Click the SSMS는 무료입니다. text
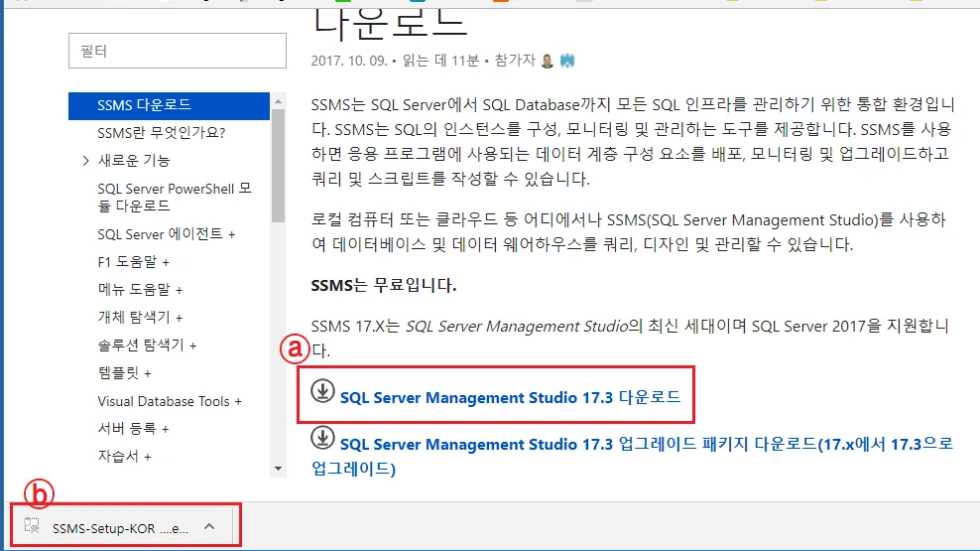The height and width of the screenshot is (551, 980). pyautogui.click(x=384, y=286)
